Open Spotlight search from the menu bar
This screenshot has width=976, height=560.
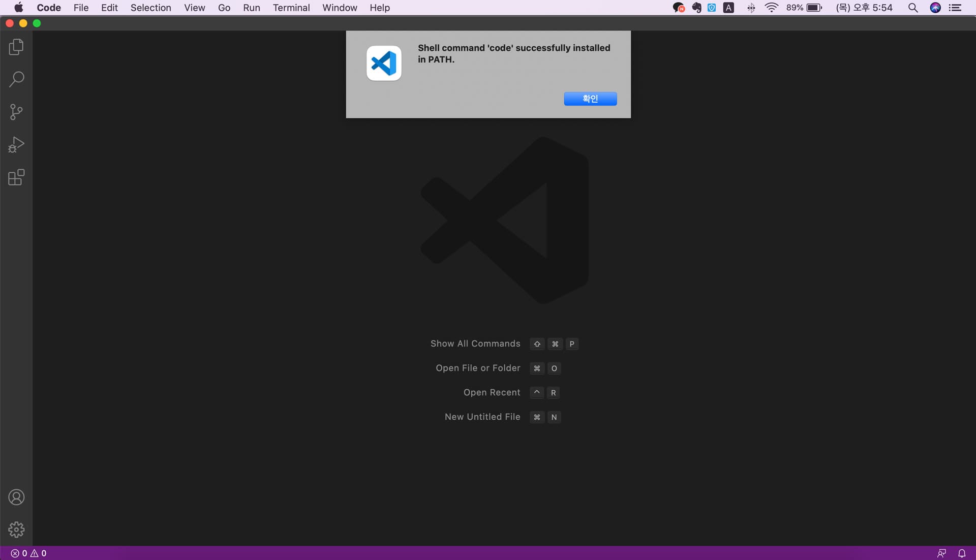point(913,8)
